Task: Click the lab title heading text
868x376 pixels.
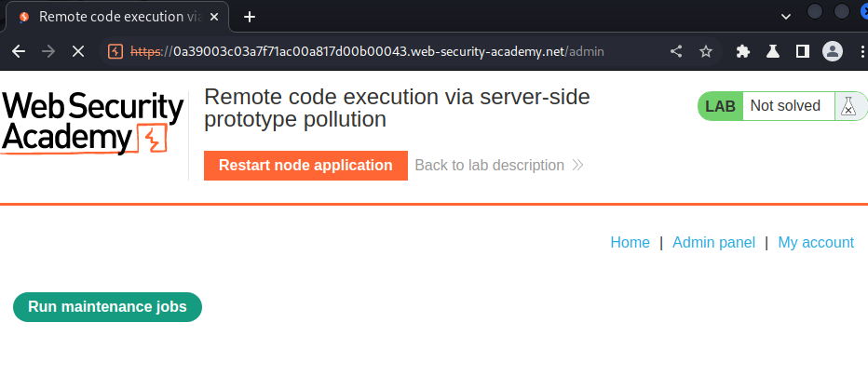Action: pyautogui.click(x=397, y=108)
